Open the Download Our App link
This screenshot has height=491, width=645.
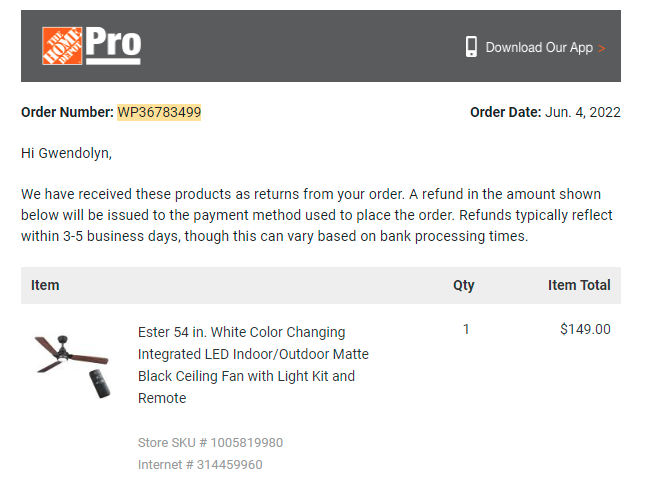tap(539, 47)
